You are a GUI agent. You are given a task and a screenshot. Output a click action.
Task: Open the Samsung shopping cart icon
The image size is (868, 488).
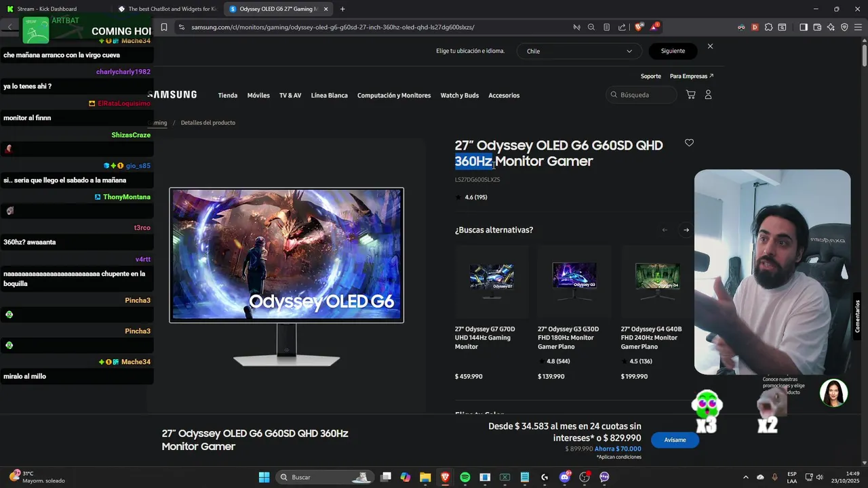(x=690, y=95)
